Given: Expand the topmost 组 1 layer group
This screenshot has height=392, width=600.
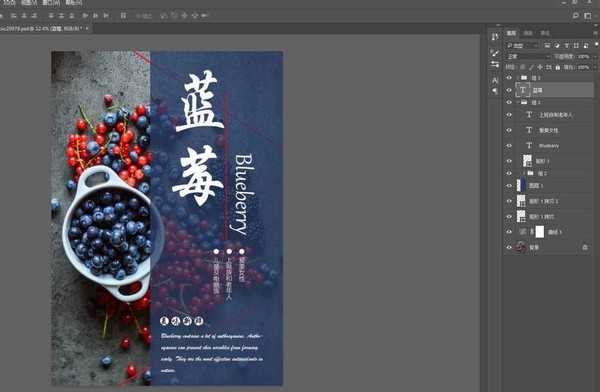Looking at the screenshot, I should [518, 78].
